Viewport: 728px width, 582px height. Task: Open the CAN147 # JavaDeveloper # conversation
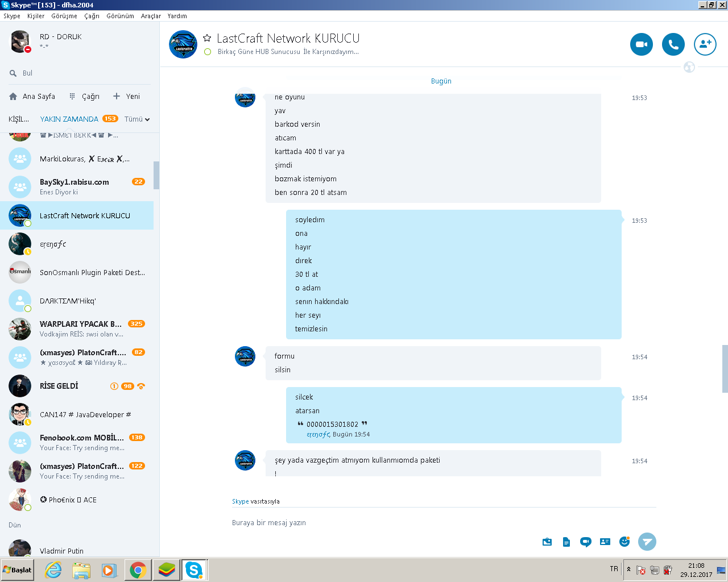pos(77,414)
